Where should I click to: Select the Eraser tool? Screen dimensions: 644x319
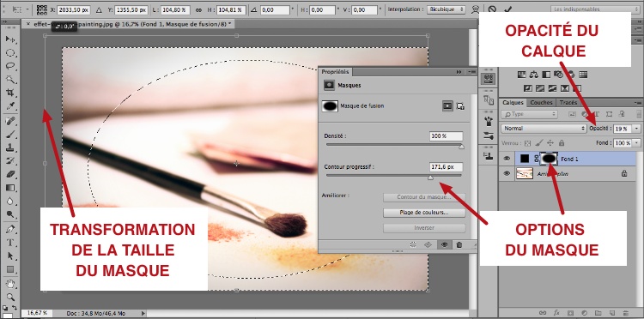(x=10, y=174)
